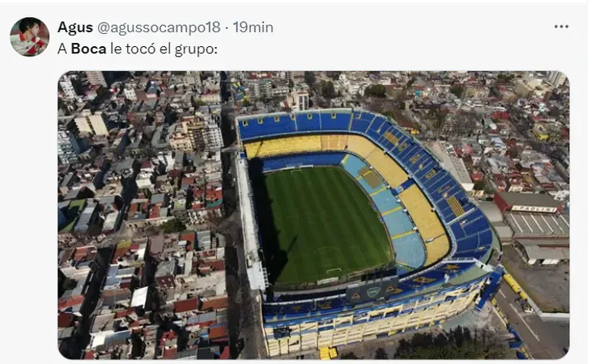Viewport: 591px width, 364px height.
Task: Open the three-dot more options menu
Action: point(561,27)
